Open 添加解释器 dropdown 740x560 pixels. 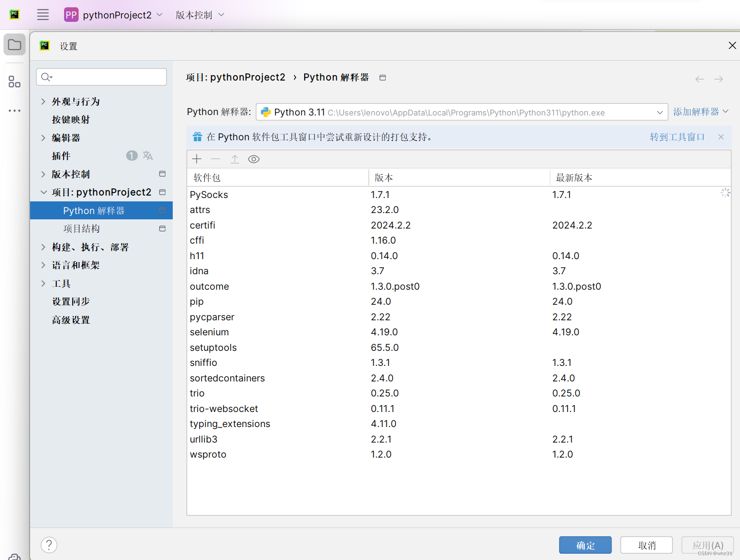[x=701, y=112]
